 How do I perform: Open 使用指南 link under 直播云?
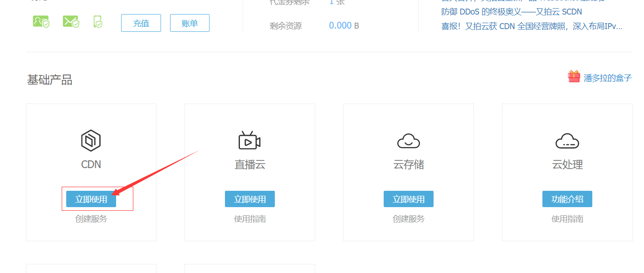[x=250, y=219]
